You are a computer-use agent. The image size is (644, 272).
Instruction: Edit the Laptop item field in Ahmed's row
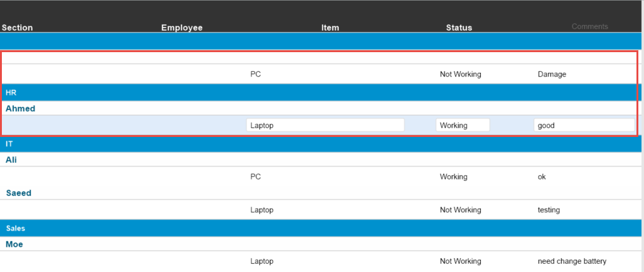(x=325, y=125)
